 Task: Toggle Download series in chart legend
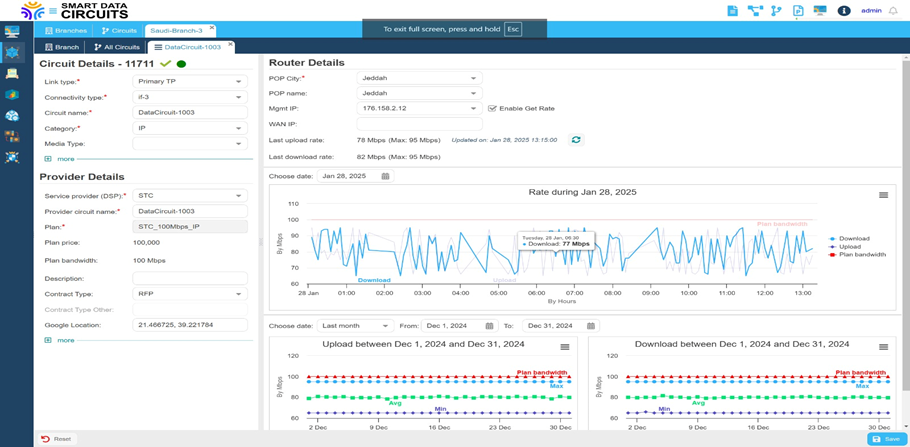tap(853, 239)
